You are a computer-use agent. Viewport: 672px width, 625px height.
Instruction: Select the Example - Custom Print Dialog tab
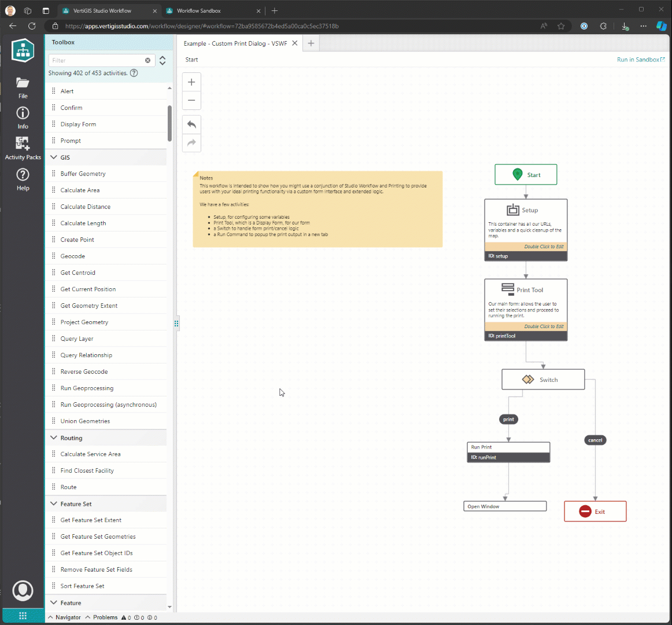235,43
